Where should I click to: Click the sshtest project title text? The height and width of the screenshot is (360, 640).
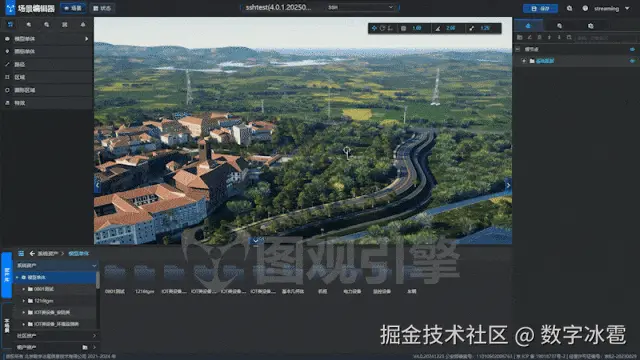coord(278,7)
